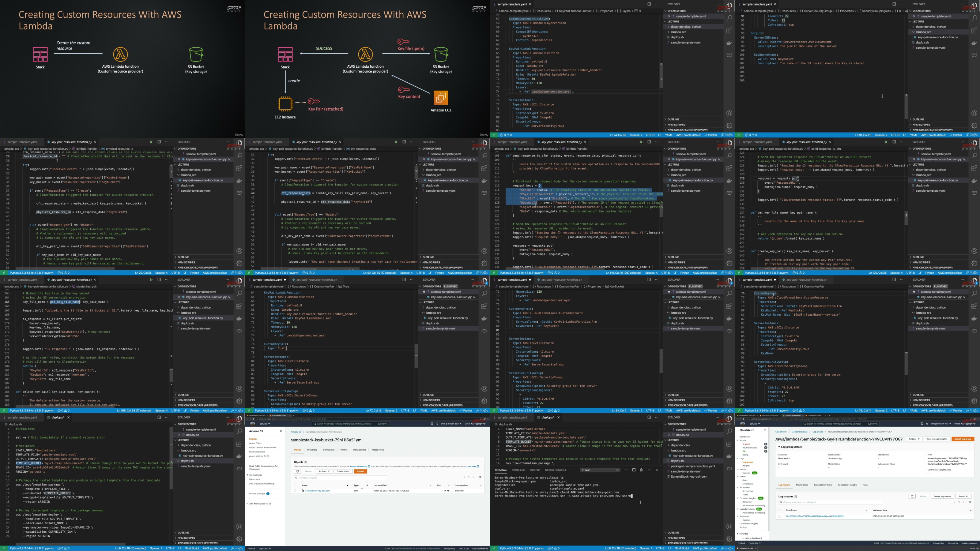Collapse the Alarms group in the CloudWatch sidebar
The width and height of the screenshot is (980, 551).
[738, 440]
